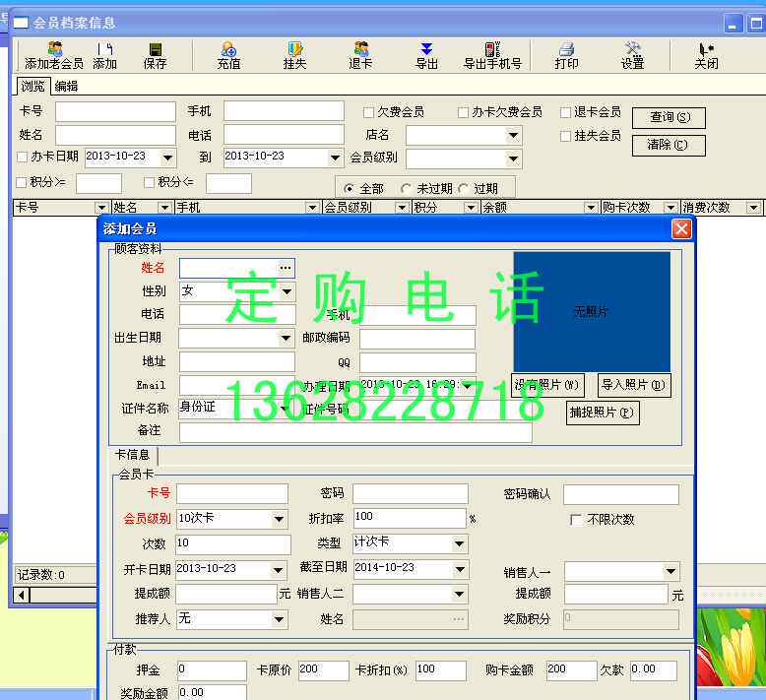Viewport: 766px width, 700px height.
Task: Open the 余额 column header dropdown
Action: click(591, 208)
